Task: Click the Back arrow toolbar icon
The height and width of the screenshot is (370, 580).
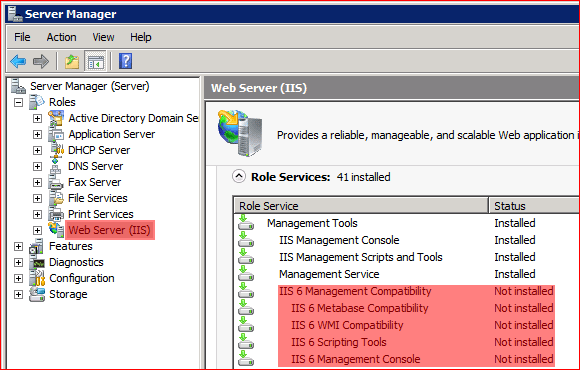Action: point(18,61)
